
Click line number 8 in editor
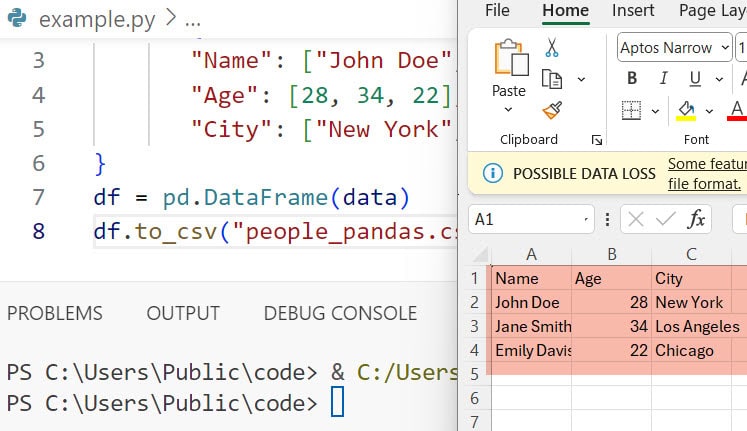pos(39,231)
